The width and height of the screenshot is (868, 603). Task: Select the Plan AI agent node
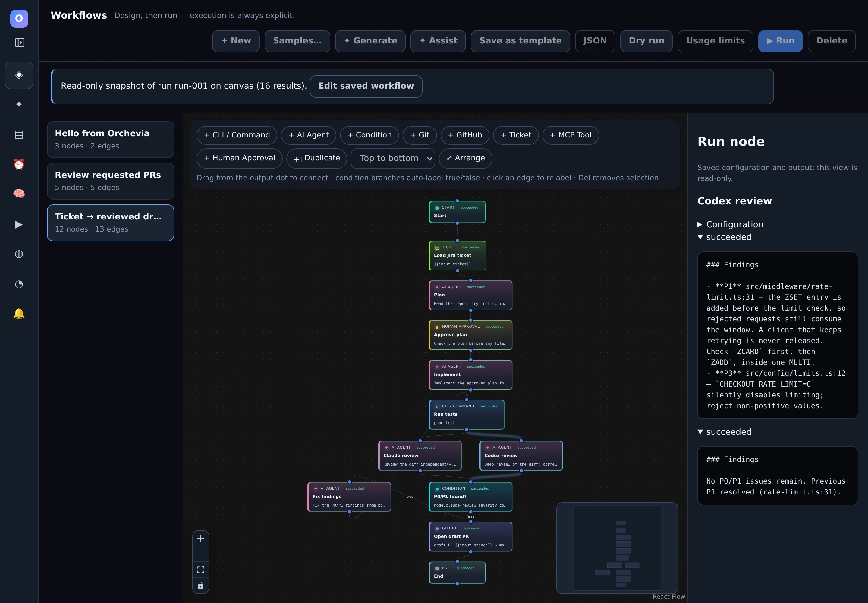[x=471, y=295]
